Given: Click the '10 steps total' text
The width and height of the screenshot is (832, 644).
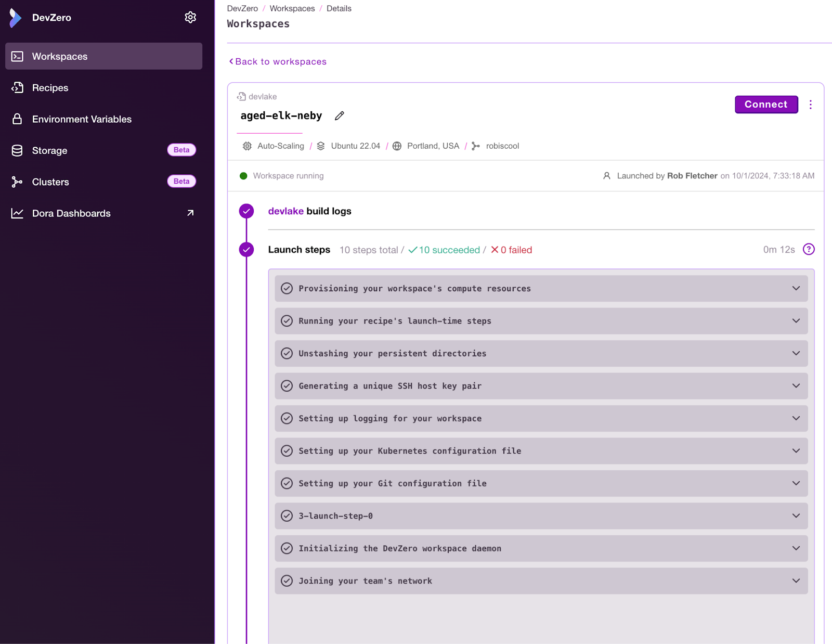Looking at the screenshot, I should (x=369, y=250).
